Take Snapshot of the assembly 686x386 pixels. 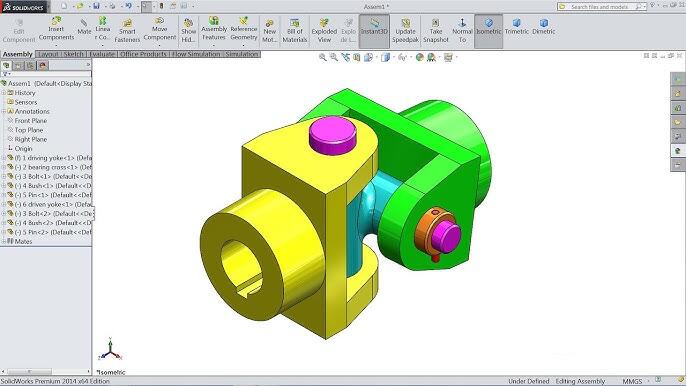[x=436, y=30]
